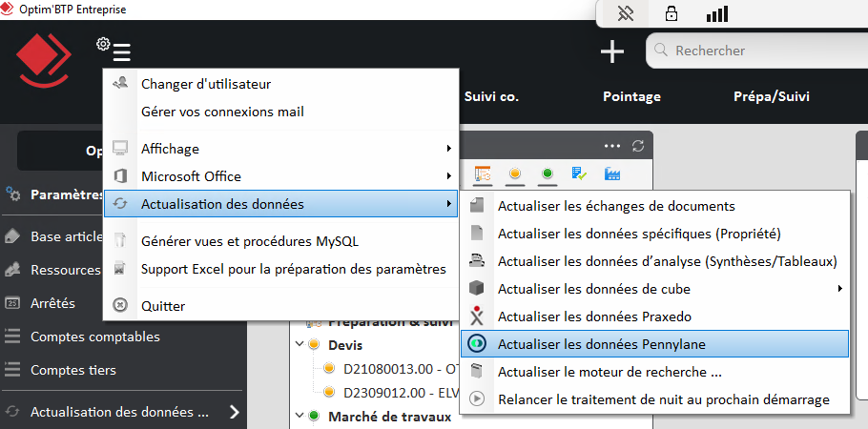Image resolution: width=868 pixels, height=429 pixels.
Task: Click the pencil icon for Base articles
Action: click(12, 236)
